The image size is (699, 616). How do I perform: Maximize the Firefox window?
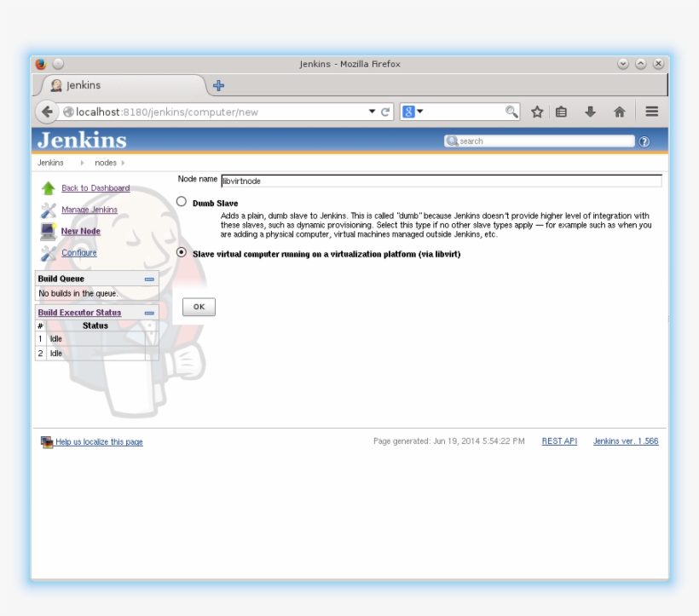click(x=640, y=64)
